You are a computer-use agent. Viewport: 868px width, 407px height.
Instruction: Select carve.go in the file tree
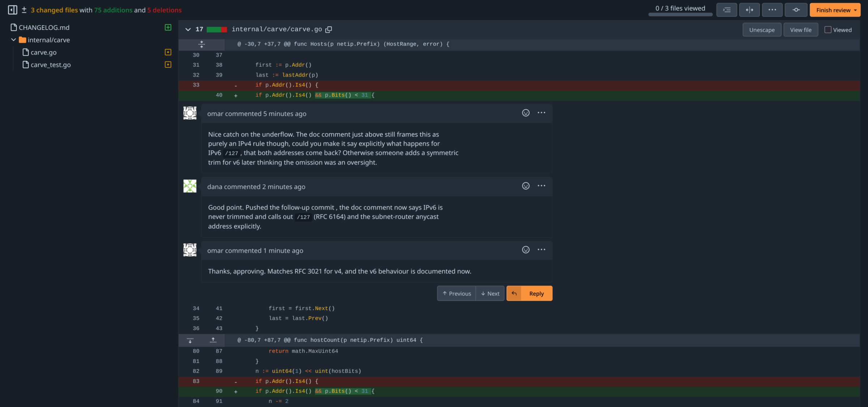43,52
